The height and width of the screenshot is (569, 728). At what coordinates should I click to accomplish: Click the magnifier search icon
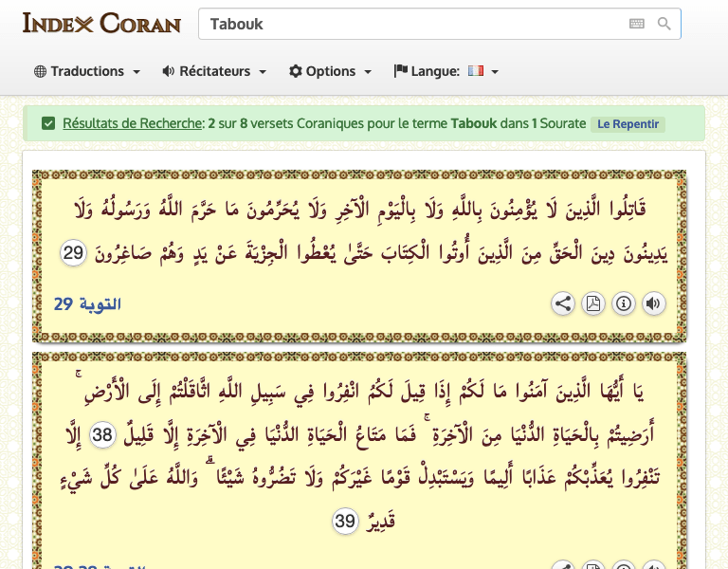664,24
